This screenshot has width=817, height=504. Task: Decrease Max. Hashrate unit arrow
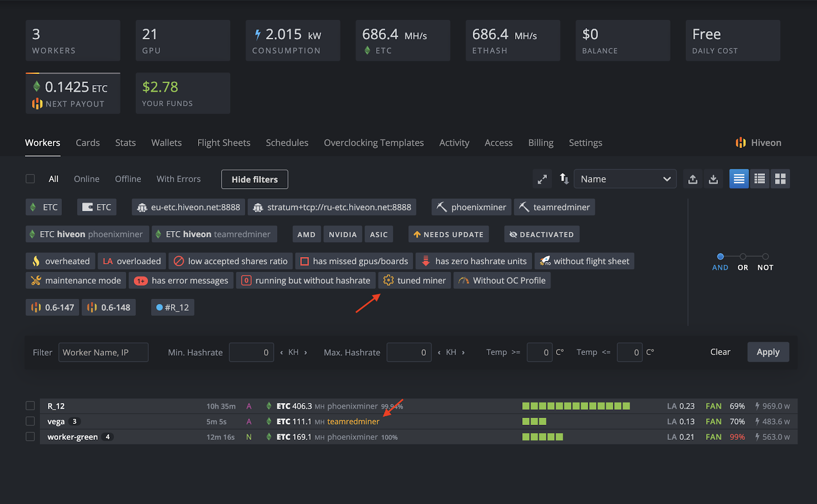439,352
